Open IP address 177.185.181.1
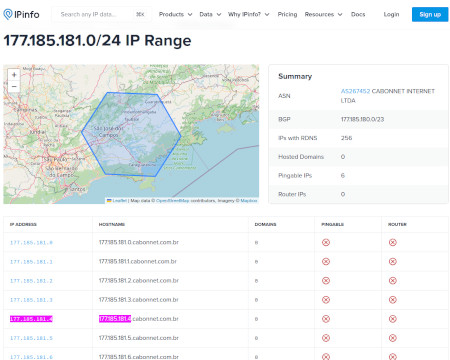This screenshot has height=360, width=450. point(31,262)
